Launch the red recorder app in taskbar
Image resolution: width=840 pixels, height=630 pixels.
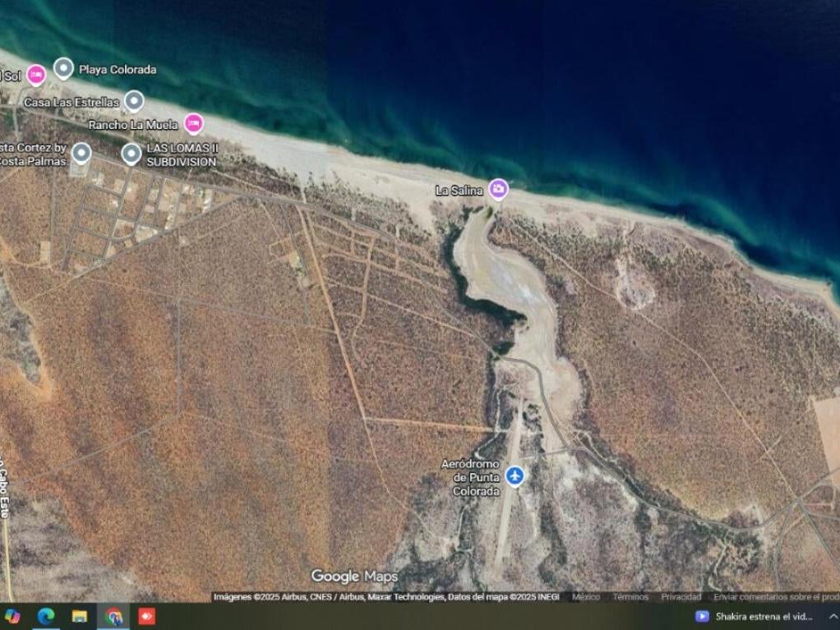pyautogui.click(x=146, y=616)
